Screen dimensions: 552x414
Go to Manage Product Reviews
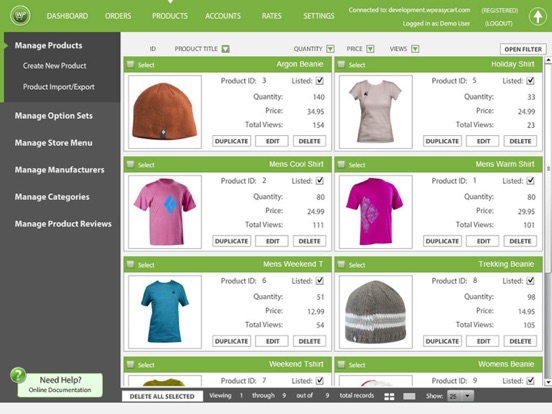point(63,224)
